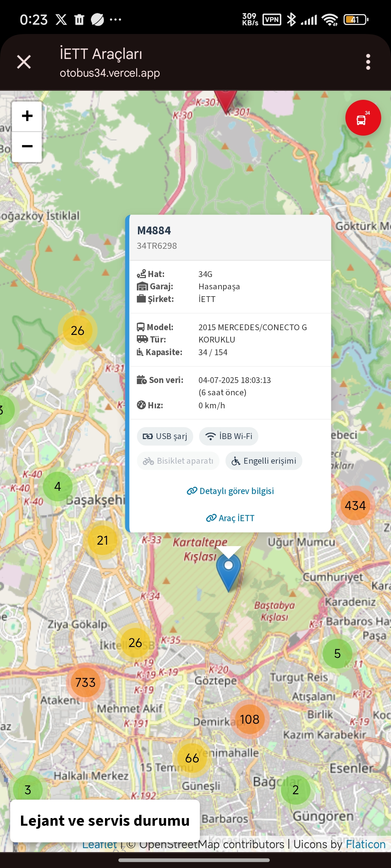Tap the line value 34G
The image size is (391, 868).
pyautogui.click(x=205, y=274)
